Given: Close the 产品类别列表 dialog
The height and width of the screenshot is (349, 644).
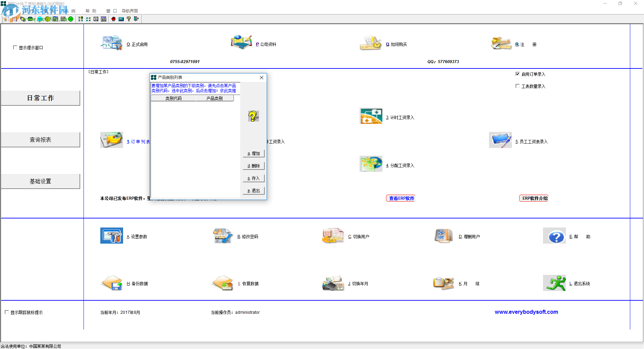Looking at the screenshot, I should pos(262,78).
